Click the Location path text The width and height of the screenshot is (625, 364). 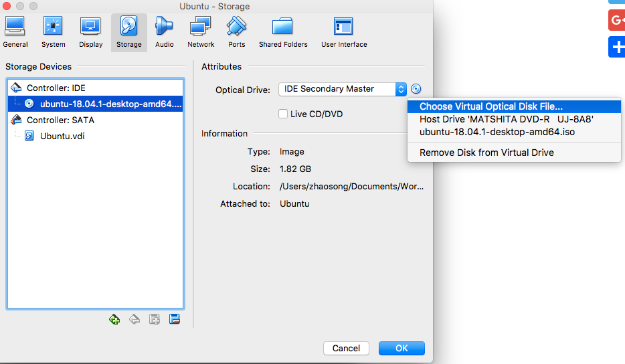(351, 186)
